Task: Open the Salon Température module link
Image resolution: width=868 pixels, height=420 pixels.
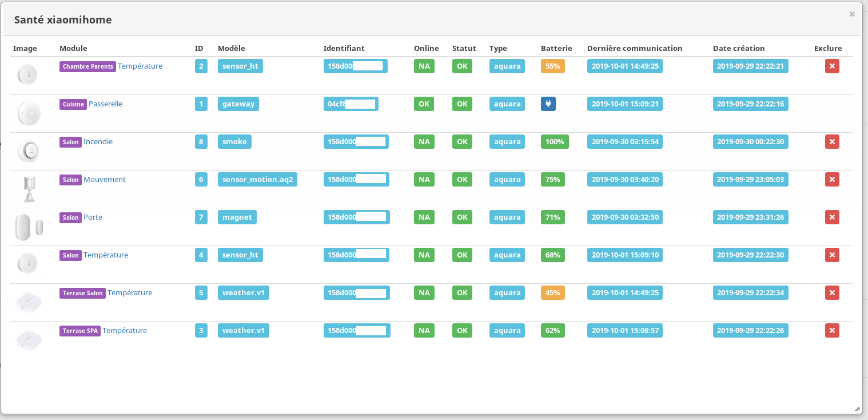Action: pos(106,255)
